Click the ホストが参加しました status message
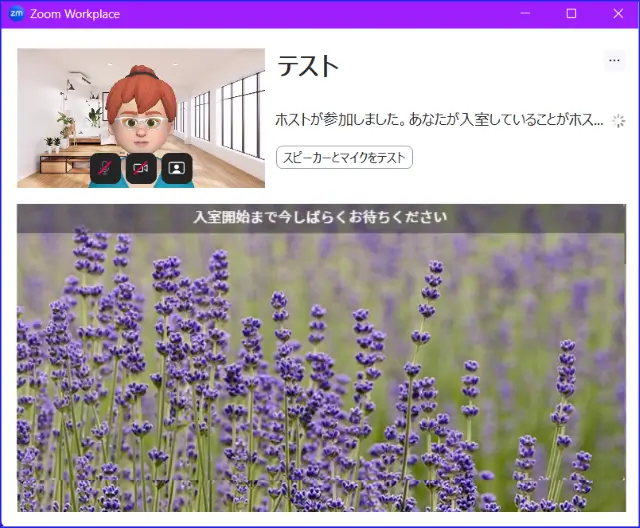 (439, 120)
